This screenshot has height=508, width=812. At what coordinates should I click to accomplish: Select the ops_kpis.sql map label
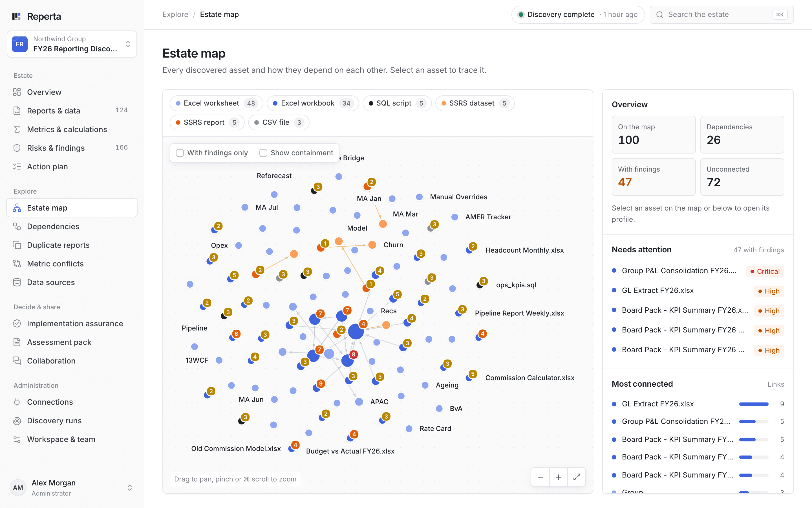tap(516, 285)
